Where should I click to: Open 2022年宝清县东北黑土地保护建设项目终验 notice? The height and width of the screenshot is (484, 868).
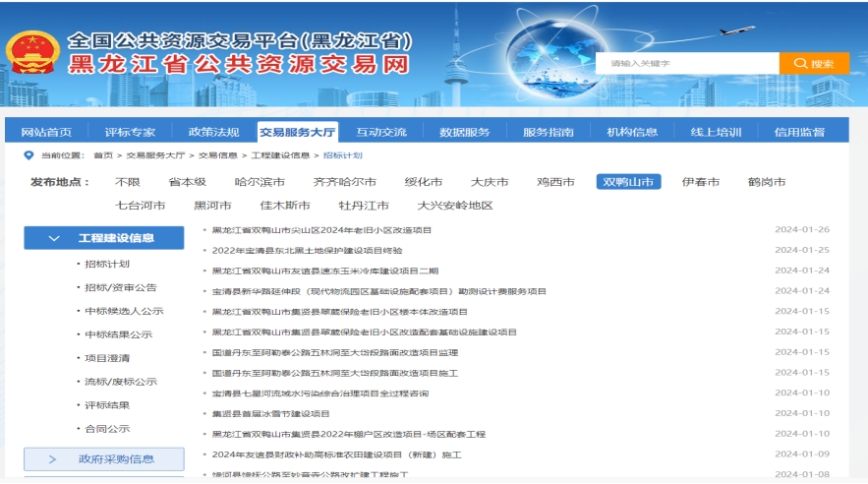(307, 250)
